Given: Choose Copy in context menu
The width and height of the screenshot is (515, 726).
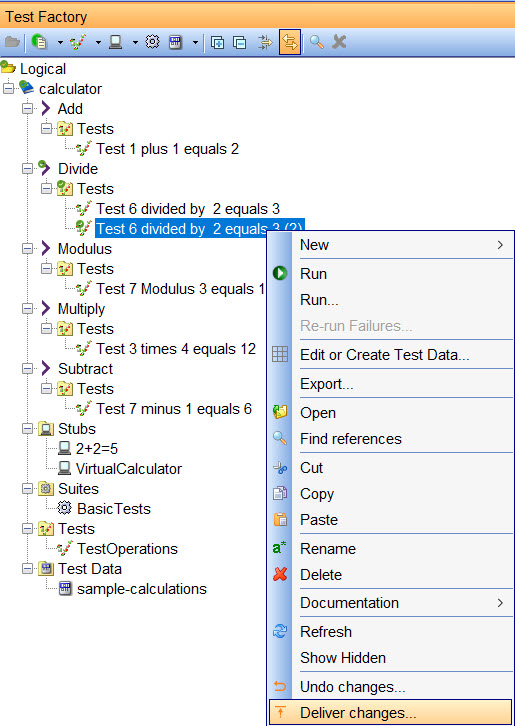Looking at the screenshot, I should click(391, 494).
